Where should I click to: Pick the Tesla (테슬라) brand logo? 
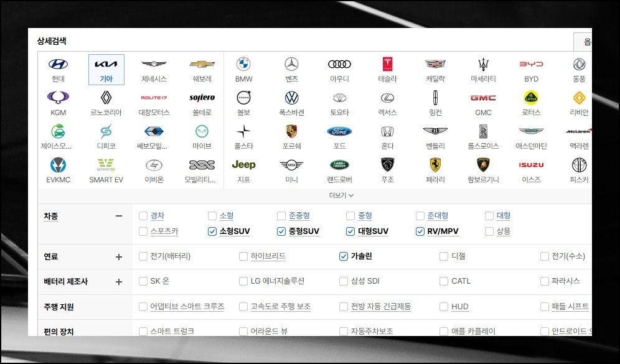click(387, 64)
